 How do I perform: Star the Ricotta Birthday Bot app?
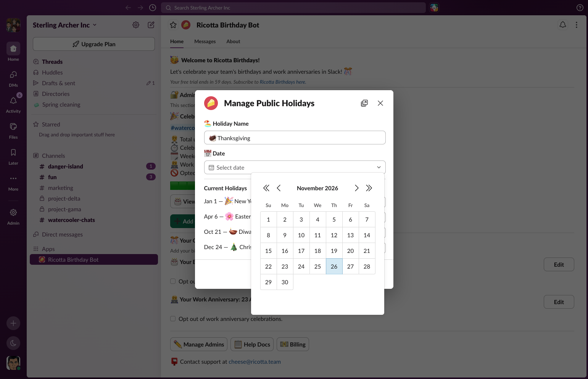173,25
